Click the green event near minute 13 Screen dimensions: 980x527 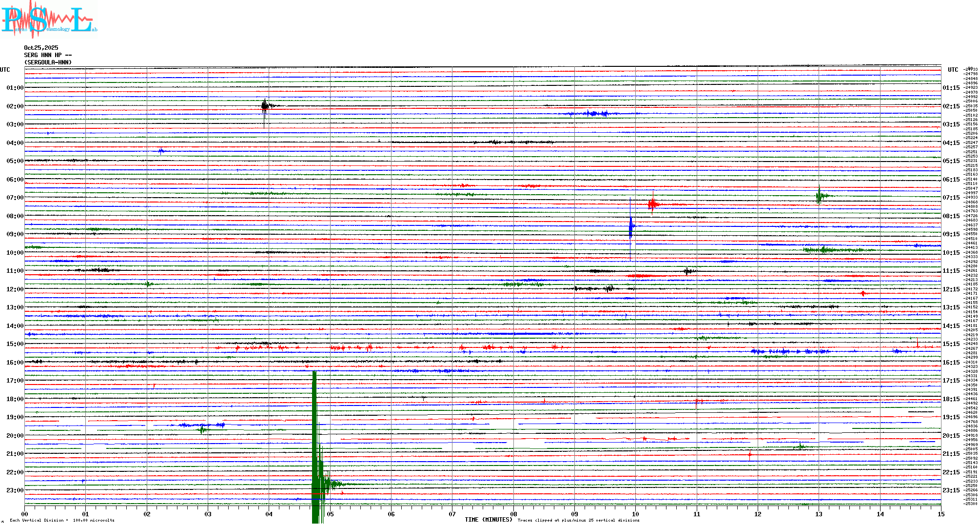point(819,196)
